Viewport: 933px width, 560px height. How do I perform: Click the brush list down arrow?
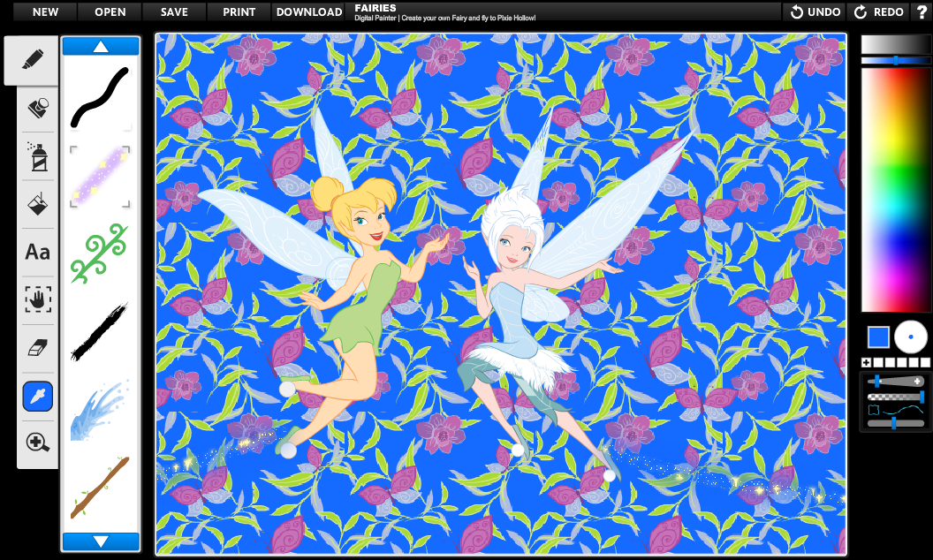101,541
